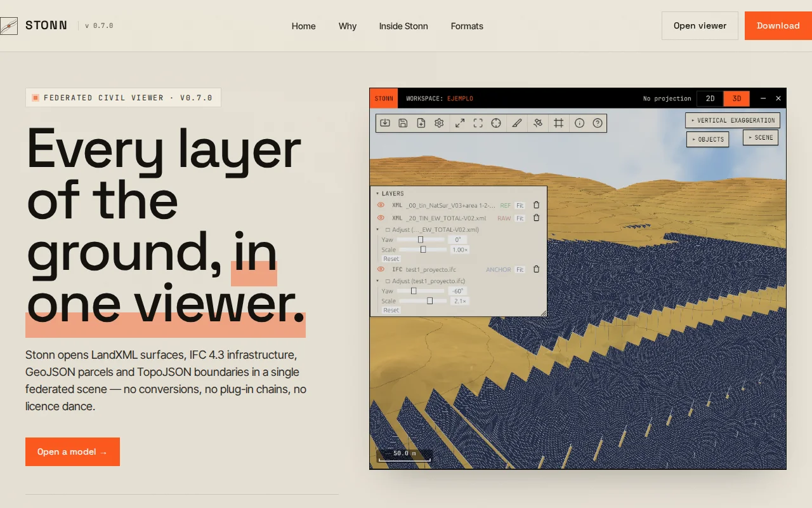Image resolution: width=812 pixels, height=508 pixels.
Task: Delete the test1_proyecto.ifc layer trash icon
Action: 536,269
